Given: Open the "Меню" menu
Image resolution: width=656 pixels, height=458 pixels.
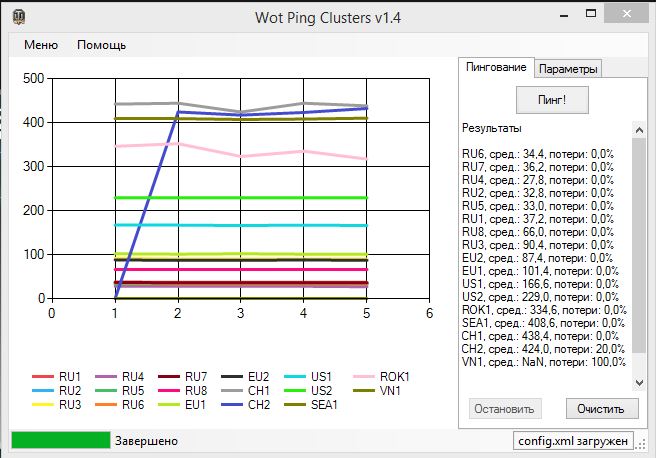Looking at the screenshot, I should (41, 45).
